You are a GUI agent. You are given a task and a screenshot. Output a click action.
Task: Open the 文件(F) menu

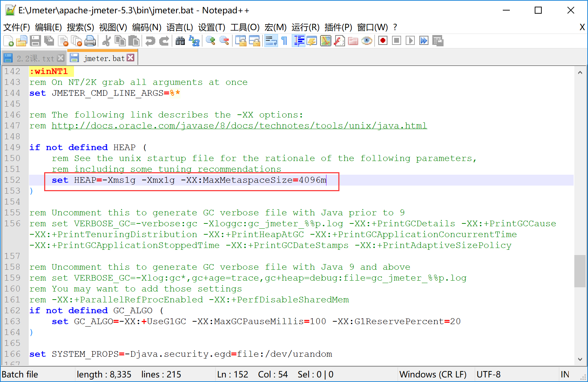point(16,27)
